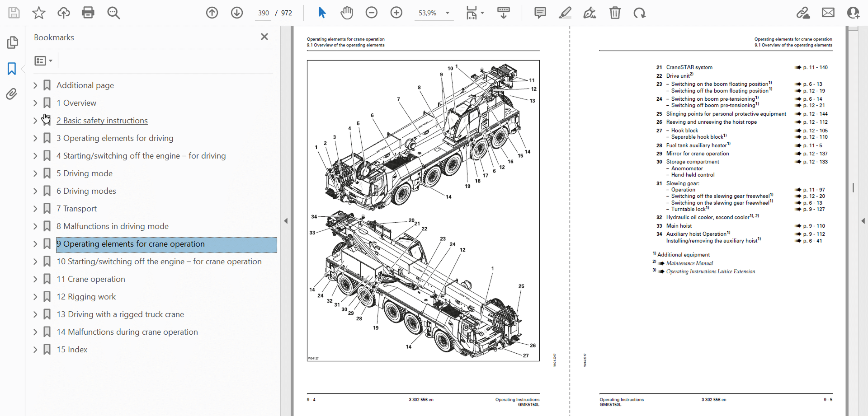Open '2 Basic safety instructions' bookmark link
Image resolution: width=868 pixels, height=416 pixels.
coord(102,121)
